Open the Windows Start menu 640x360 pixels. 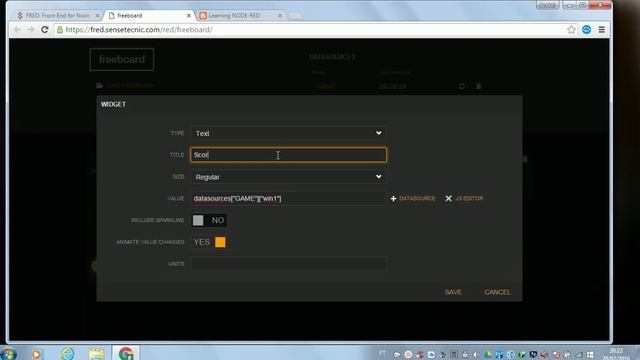point(8,353)
